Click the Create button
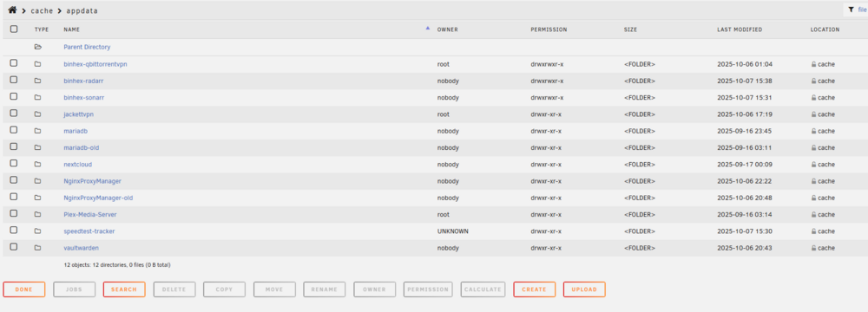 pyautogui.click(x=534, y=289)
